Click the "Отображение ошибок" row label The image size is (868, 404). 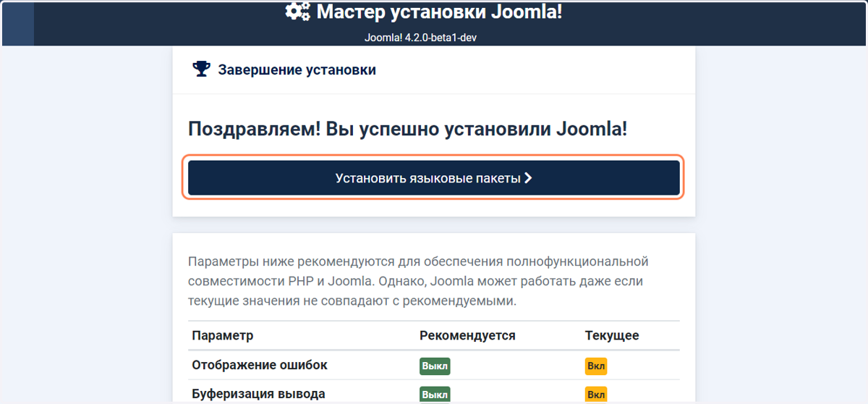(x=260, y=365)
